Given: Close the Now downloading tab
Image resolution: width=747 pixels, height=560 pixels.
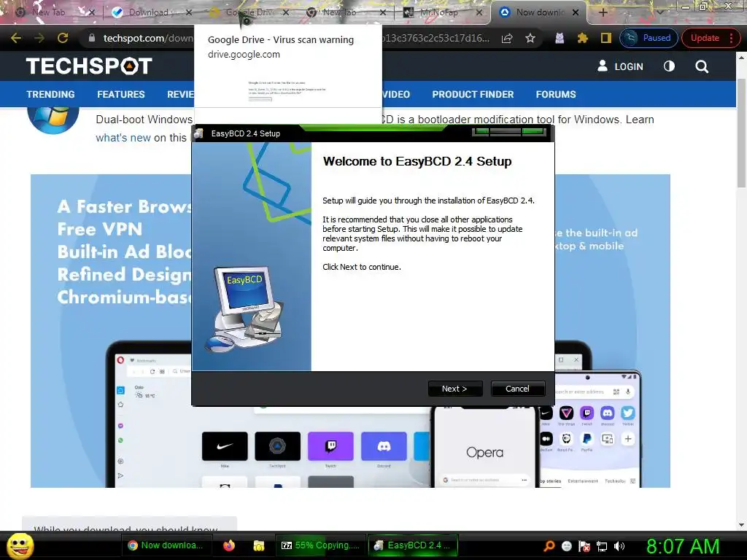Looking at the screenshot, I should [576, 12].
